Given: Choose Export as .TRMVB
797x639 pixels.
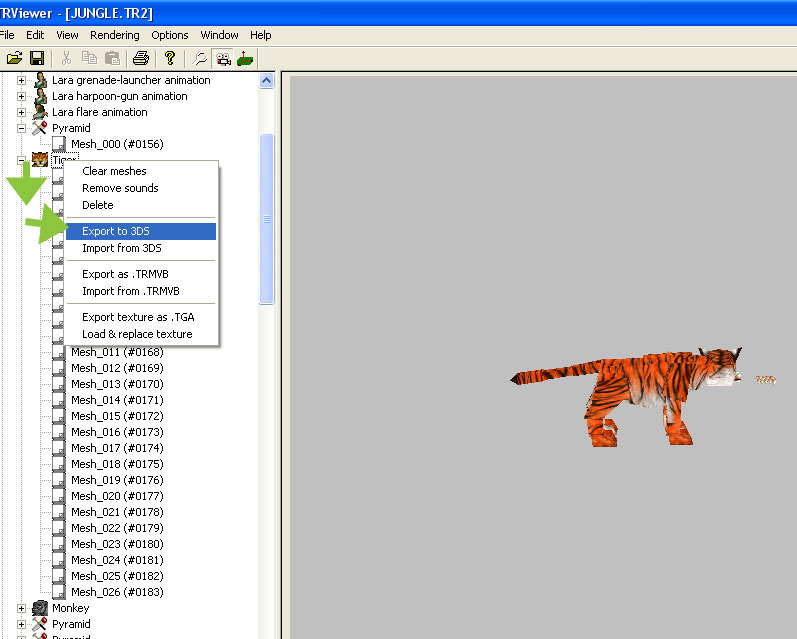Looking at the screenshot, I should click(141, 274).
